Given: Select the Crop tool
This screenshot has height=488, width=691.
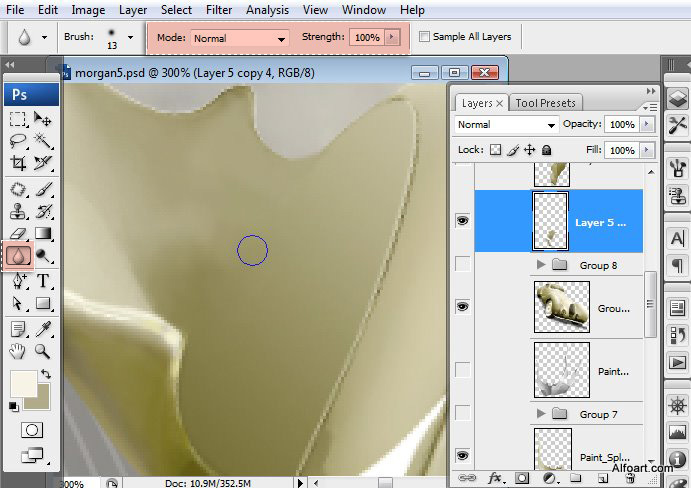Looking at the screenshot, I should [x=18, y=163].
